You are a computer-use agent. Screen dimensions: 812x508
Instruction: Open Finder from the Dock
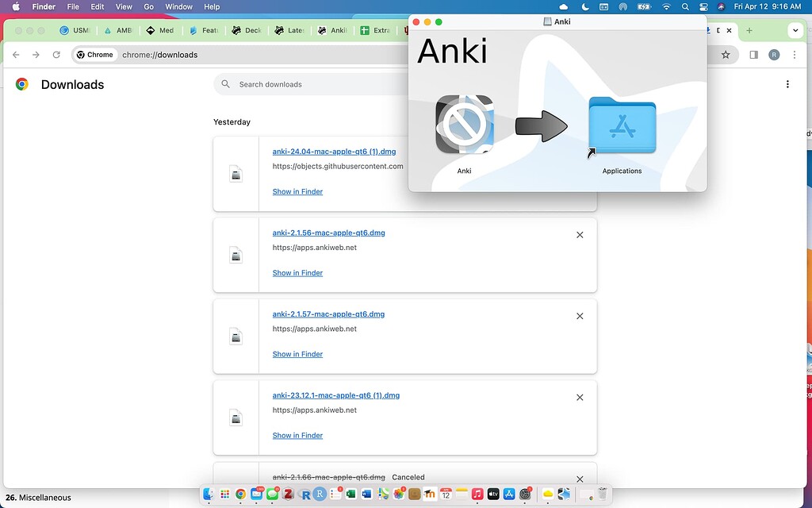209,494
